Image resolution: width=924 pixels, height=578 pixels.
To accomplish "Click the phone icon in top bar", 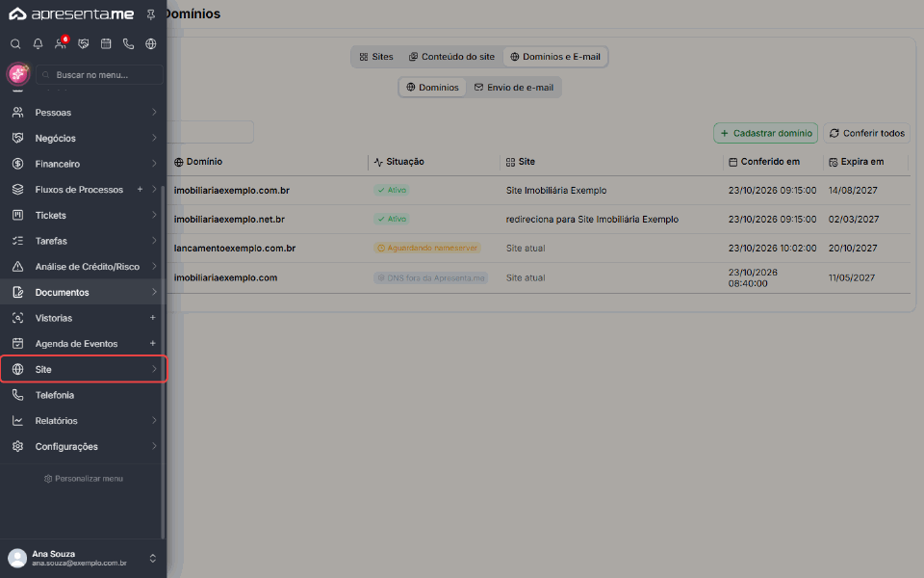I will click(128, 43).
